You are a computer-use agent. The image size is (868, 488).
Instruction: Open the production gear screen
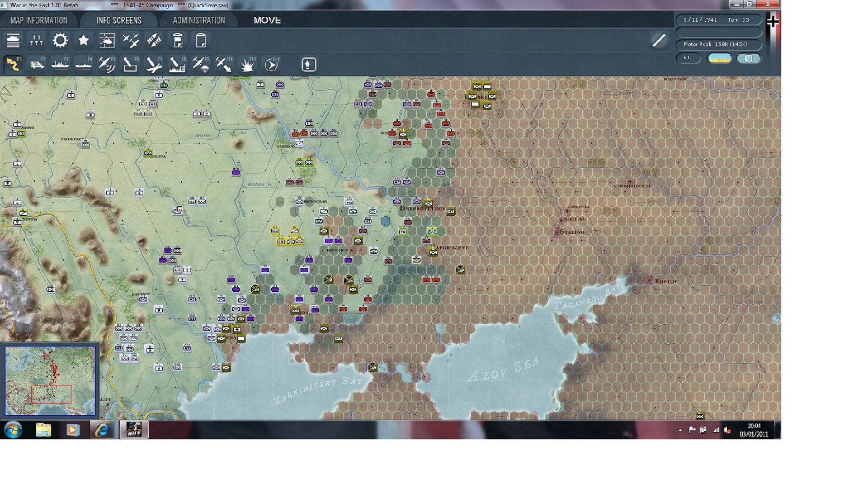point(60,40)
